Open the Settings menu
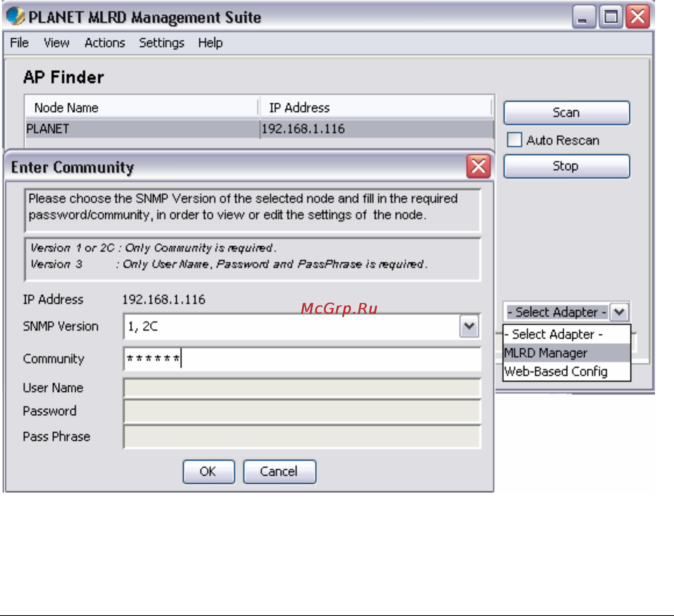This screenshot has height=616, width=674. [x=162, y=43]
